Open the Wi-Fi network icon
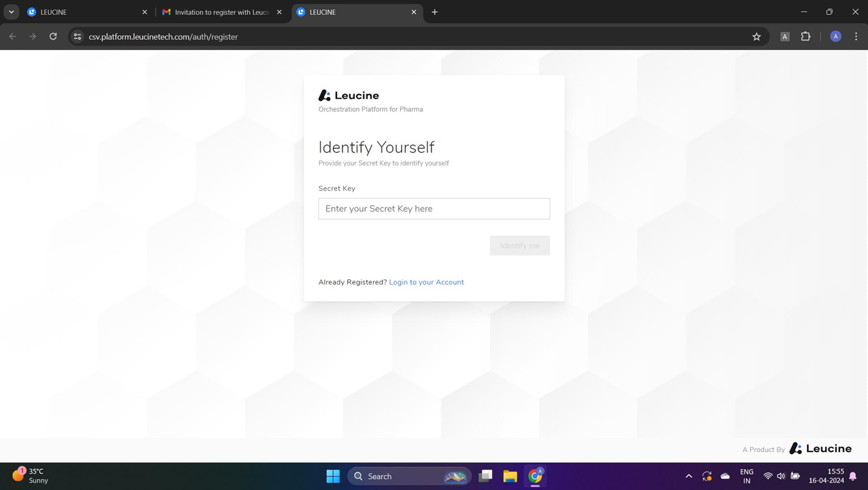The image size is (868, 490). [768, 476]
